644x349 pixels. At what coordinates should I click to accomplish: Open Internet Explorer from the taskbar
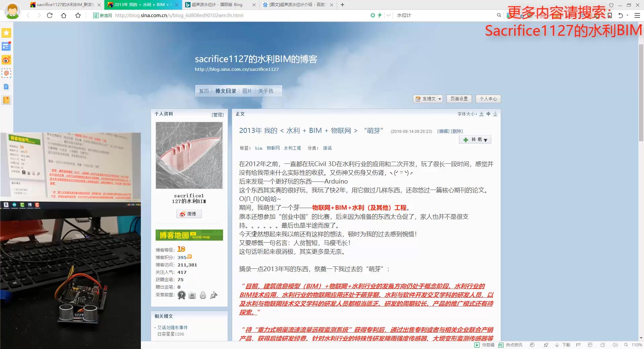click(590, 345)
